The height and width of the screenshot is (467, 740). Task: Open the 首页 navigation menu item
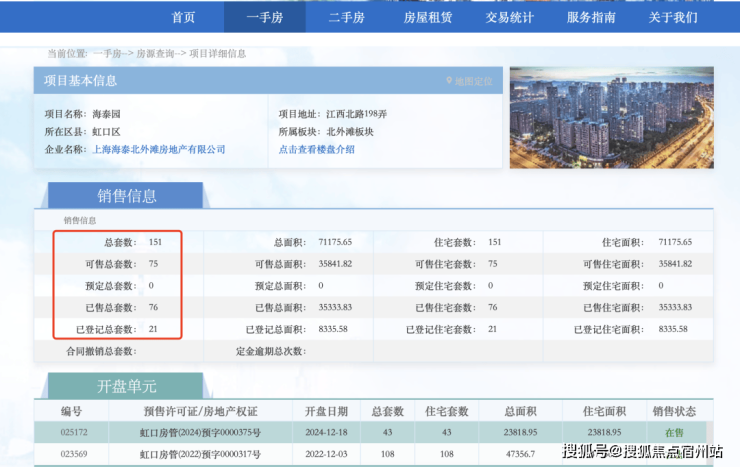click(x=183, y=17)
